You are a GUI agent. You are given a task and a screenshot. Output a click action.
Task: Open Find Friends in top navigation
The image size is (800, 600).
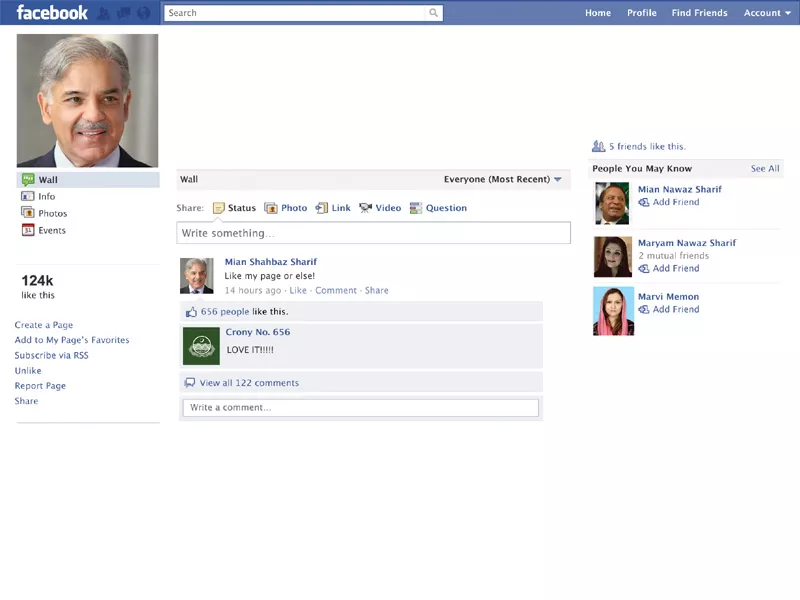coord(699,13)
